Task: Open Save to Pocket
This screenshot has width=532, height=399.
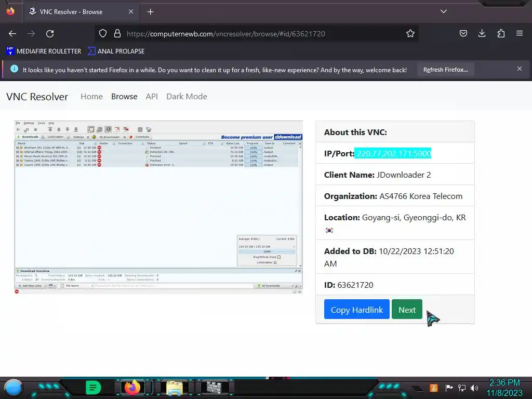Action: coord(463,34)
